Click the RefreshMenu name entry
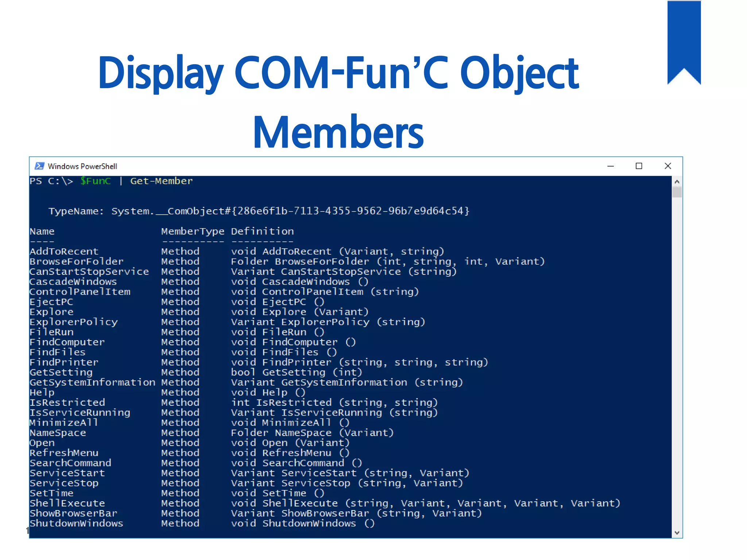The image size is (747, 560). click(x=64, y=453)
